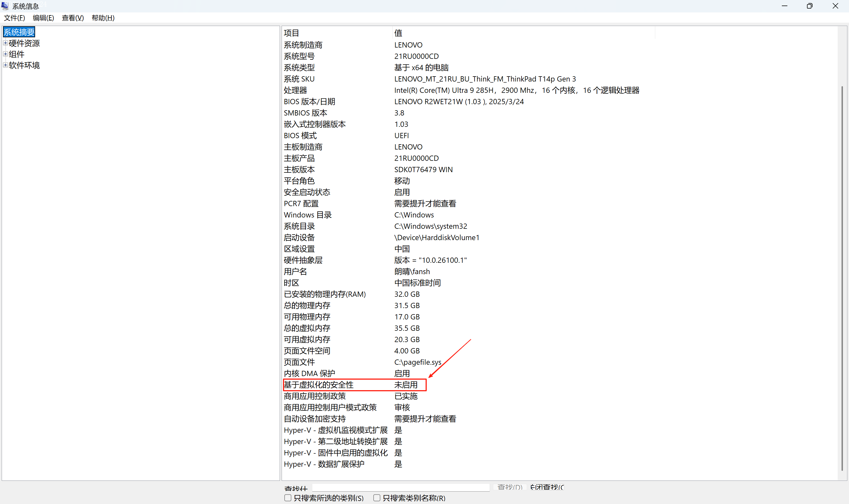Open the 文件(F) menu
The image size is (849, 504).
click(x=14, y=18)
